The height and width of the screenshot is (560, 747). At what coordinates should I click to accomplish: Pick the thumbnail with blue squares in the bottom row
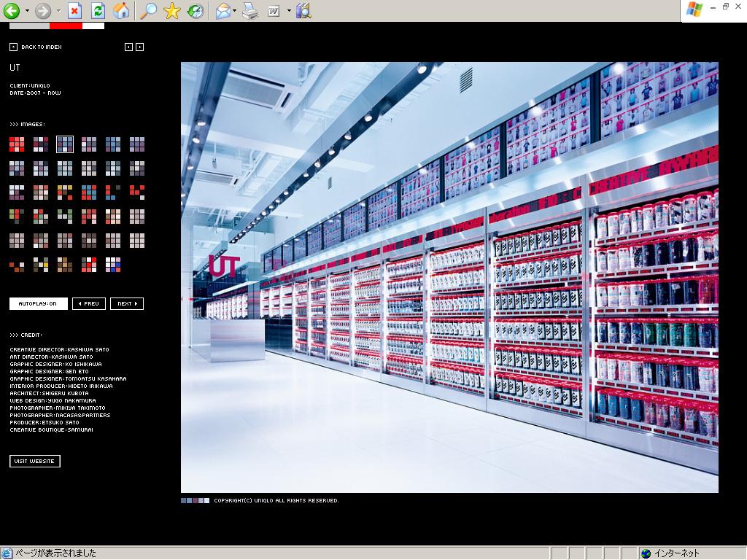coord(113,264)
